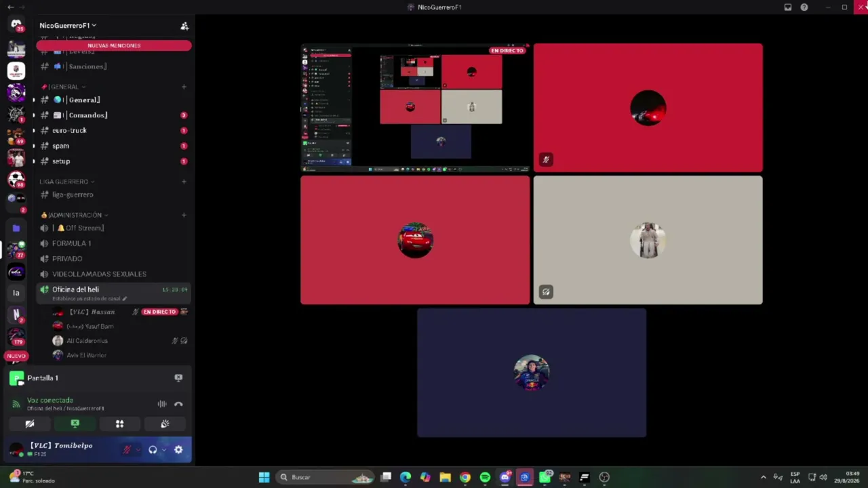Toggle camera on in voice panel
This screenshot has width=868, height=488.
click(30, 424)
